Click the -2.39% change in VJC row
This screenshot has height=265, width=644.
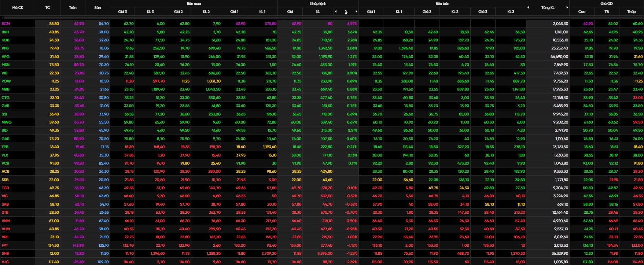pyautogui.click(x=351, y=262)
